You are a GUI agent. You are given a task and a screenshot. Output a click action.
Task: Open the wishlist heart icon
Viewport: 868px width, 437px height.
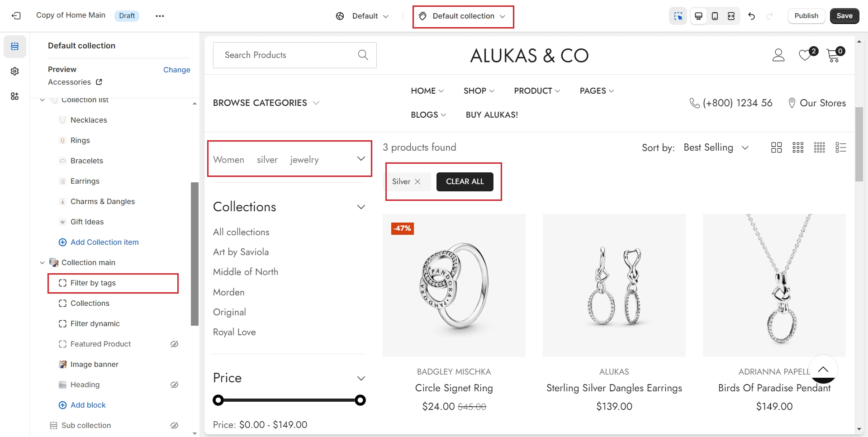pos(805,55)
